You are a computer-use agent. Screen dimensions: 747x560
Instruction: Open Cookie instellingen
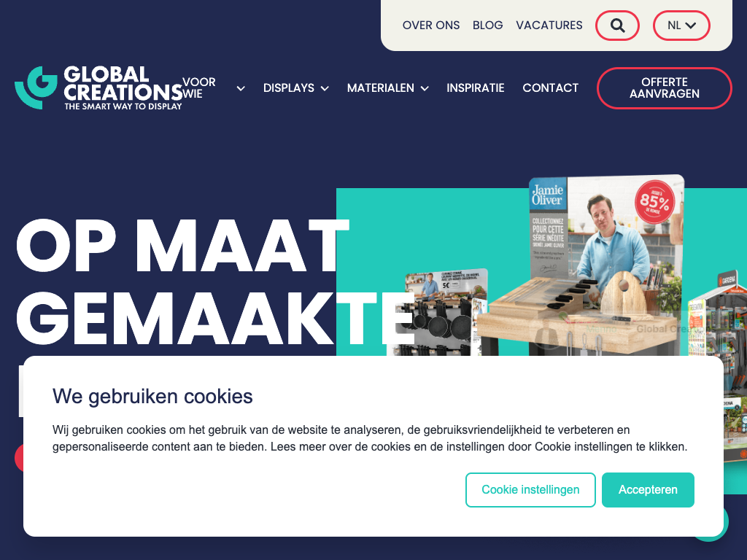pos(530,489)
